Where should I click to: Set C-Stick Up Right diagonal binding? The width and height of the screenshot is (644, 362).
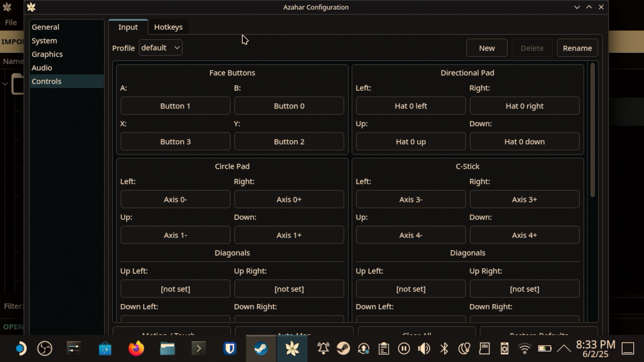[x=525, y=289]
